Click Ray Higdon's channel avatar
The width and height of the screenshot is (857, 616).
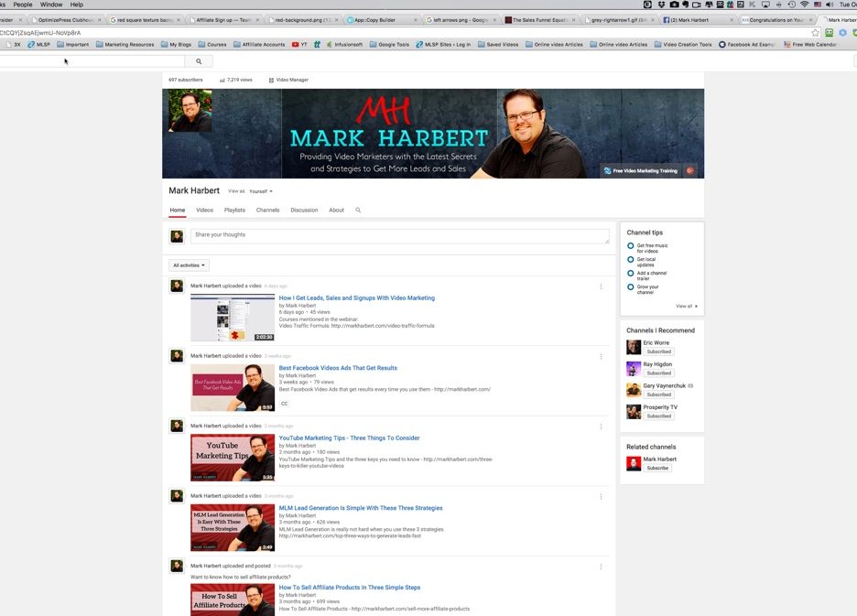tap(634, 368)
